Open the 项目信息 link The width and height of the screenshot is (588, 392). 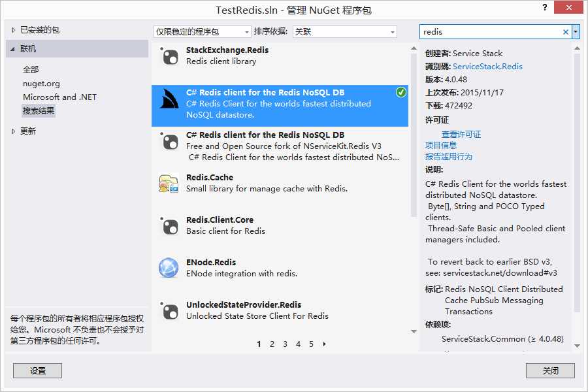click(440, 145)
